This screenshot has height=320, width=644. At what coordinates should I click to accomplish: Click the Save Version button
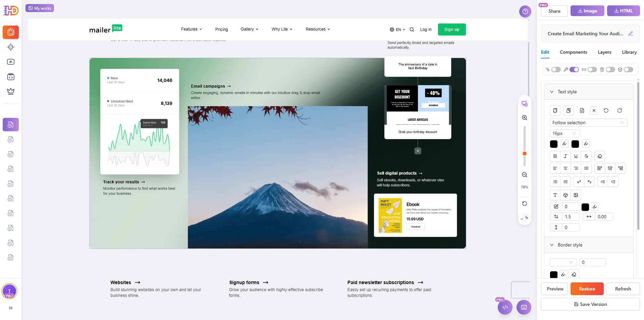tap(590, 304)
